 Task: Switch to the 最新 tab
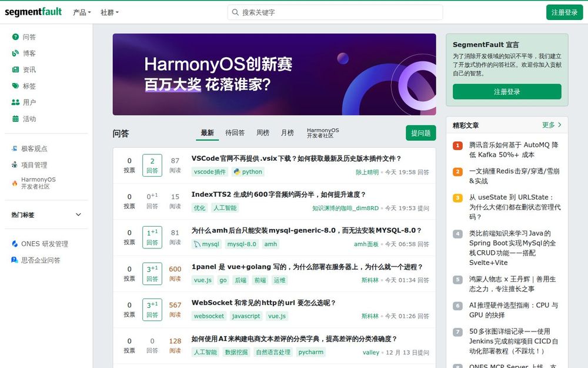tap(207, 132)
